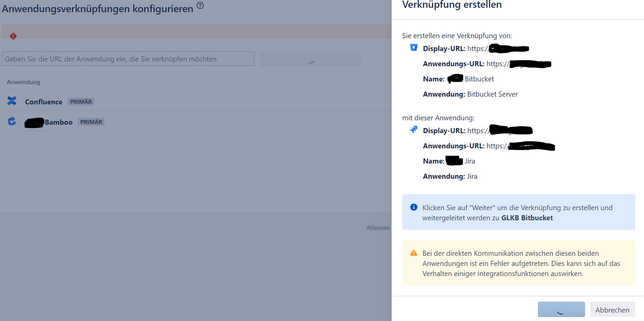This screenshot has width=644, height=321.
Task: Click the Name field ending in Bitbucket
Action: coord(458,79)
